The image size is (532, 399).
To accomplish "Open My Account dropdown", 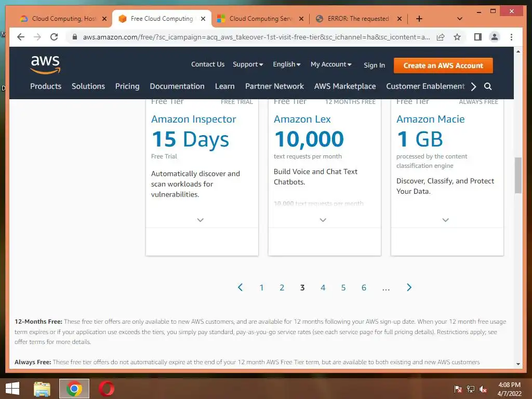I will click(x=331, y=64).
